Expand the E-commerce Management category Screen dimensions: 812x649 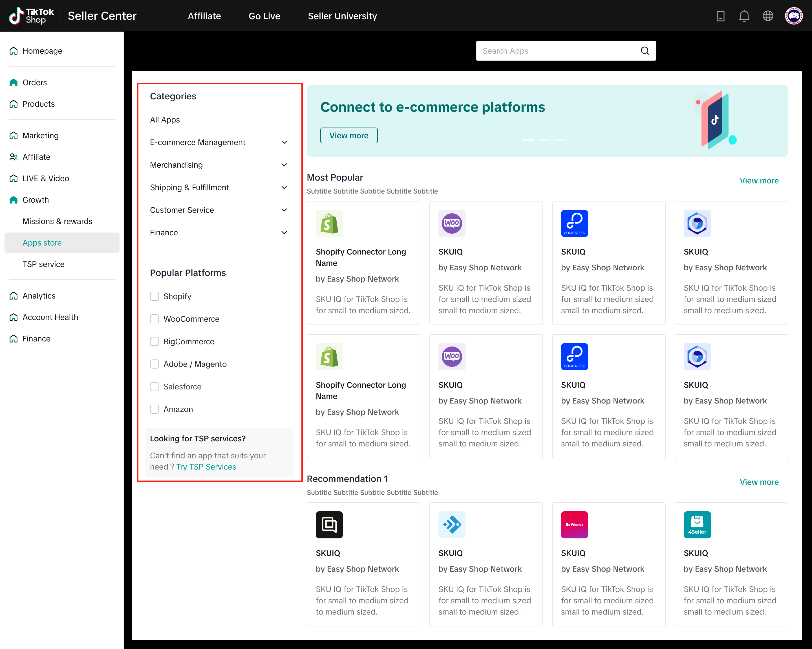[284, 142]
